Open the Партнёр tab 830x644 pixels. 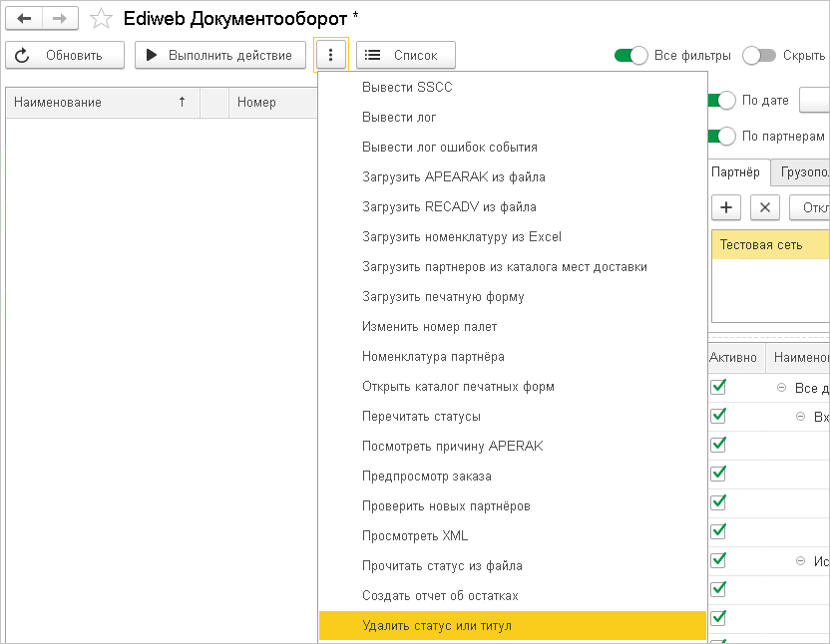736,171
